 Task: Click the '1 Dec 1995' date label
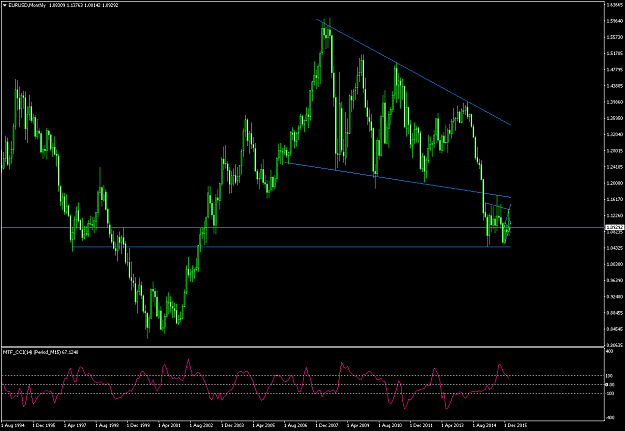[43, 425]
